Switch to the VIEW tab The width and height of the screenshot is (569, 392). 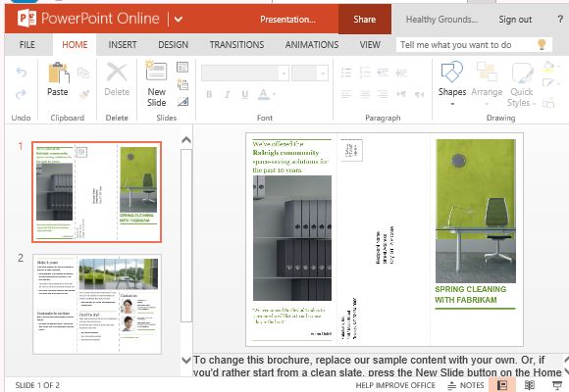coord(370,45)
